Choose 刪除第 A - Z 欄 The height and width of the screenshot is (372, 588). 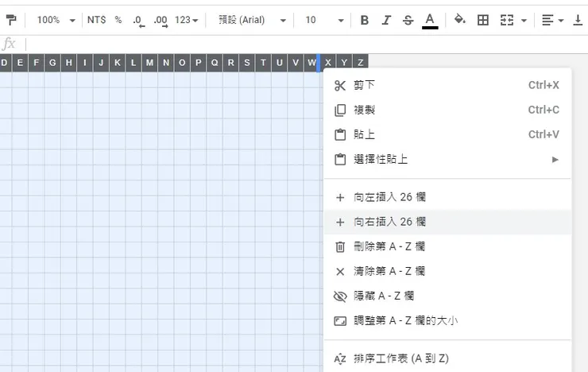point(447,246)
